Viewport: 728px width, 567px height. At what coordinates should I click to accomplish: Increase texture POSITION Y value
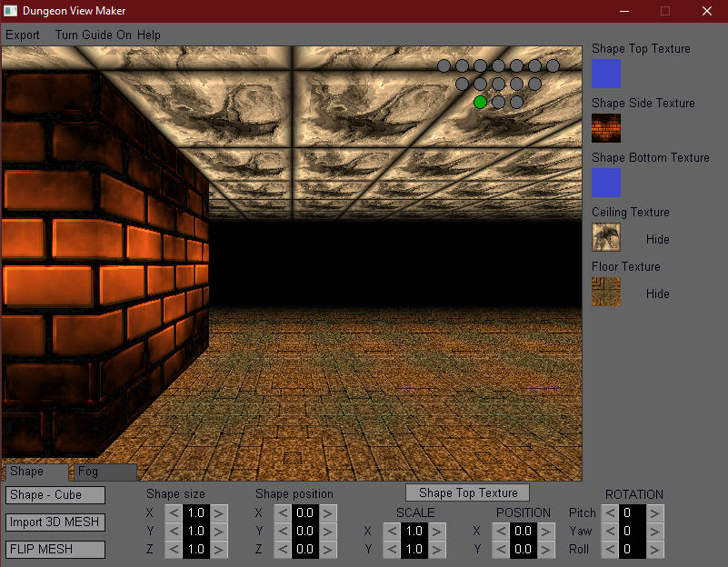pyautogui.click(x=546, y=550)
